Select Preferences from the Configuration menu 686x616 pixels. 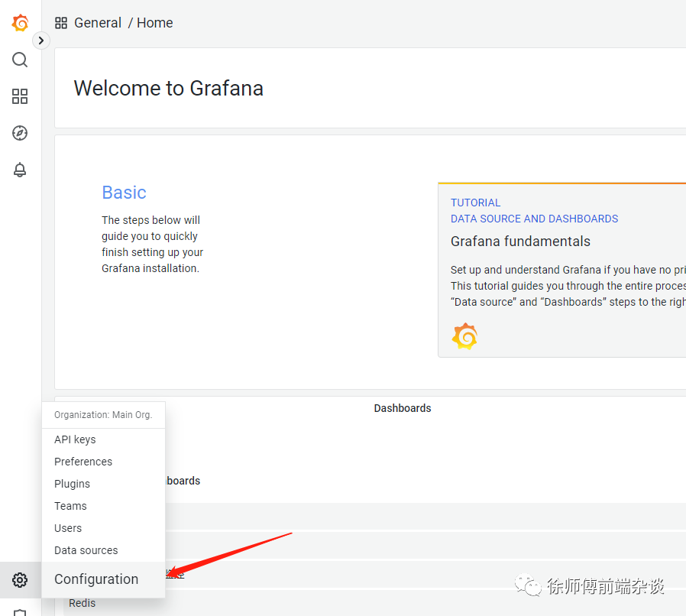[83, 462]
